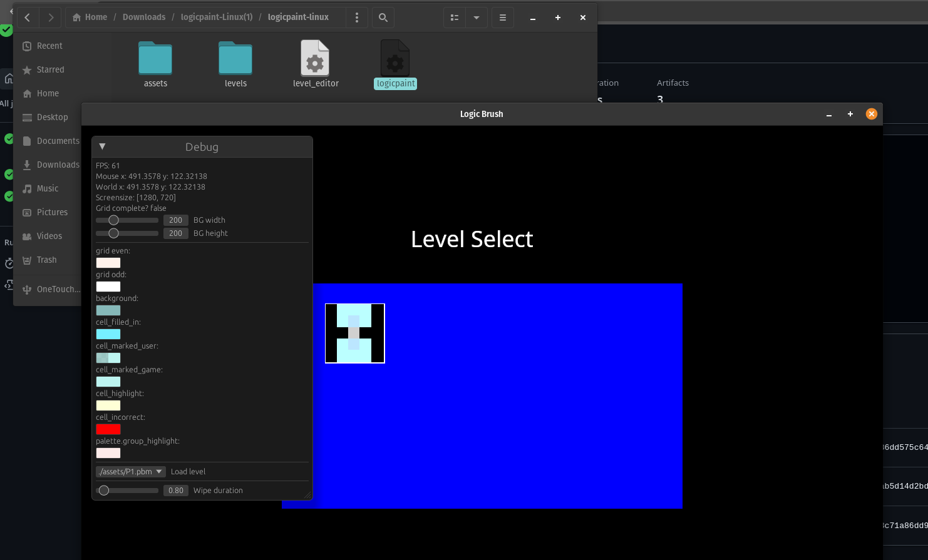Open Recent in the sidebar

(49, 46)
